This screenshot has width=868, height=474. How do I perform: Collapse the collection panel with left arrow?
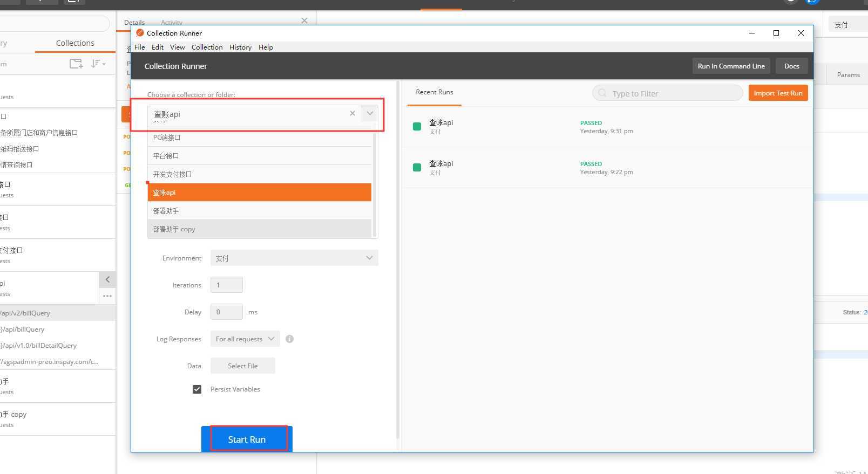(x=107, y=279)
